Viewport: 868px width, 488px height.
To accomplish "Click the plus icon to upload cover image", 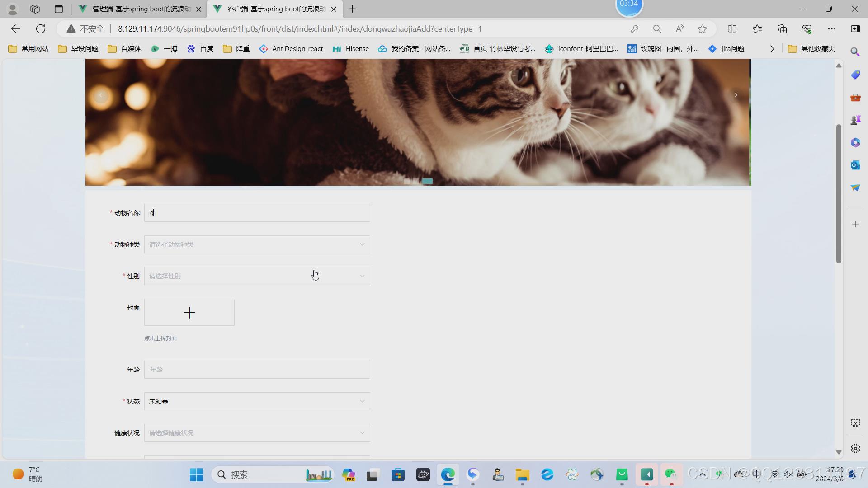I will pos(189,312).
